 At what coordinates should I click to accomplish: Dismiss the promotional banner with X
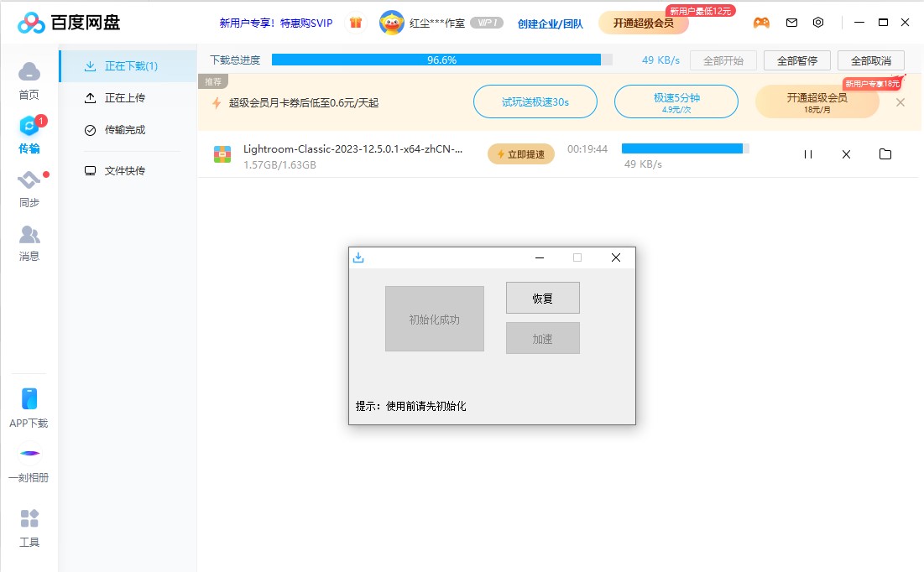coord(901,102)
